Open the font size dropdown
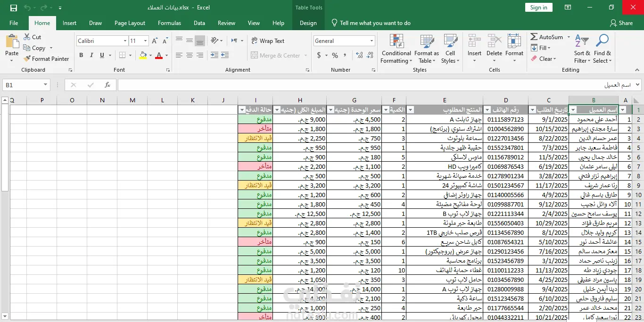This screenshot has height=322, width=644. click(x=146, y=41)
